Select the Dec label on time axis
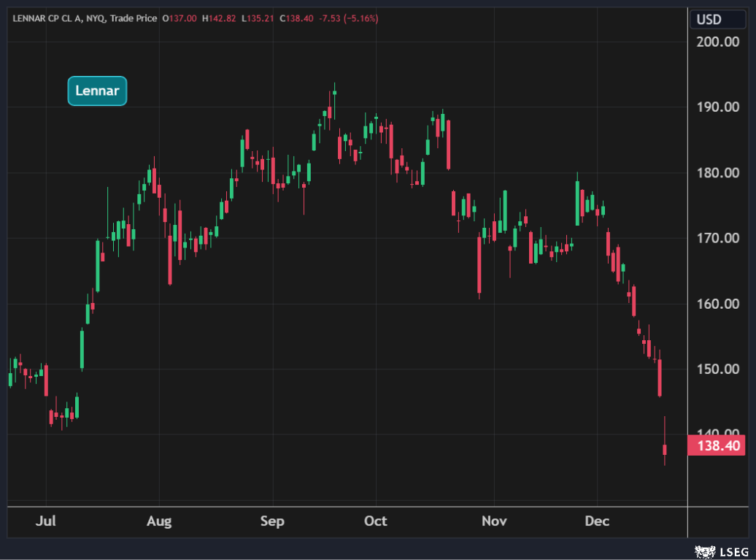 pyautogui.click(x=597, y=521)
